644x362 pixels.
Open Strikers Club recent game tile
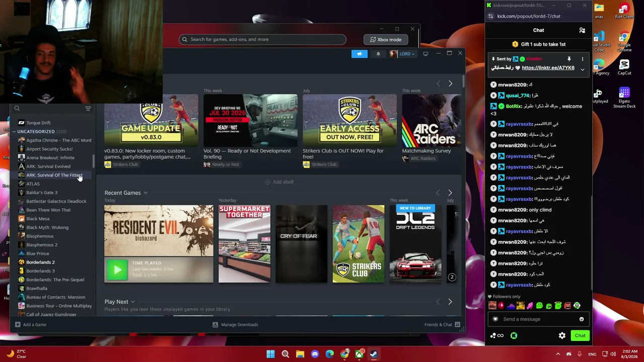(358, 244)
